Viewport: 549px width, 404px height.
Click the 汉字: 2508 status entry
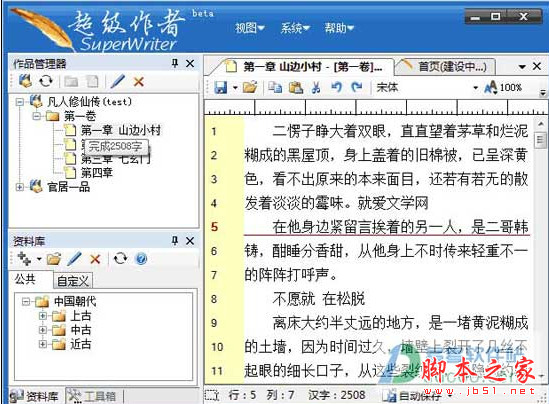click(x=337, y=395)
